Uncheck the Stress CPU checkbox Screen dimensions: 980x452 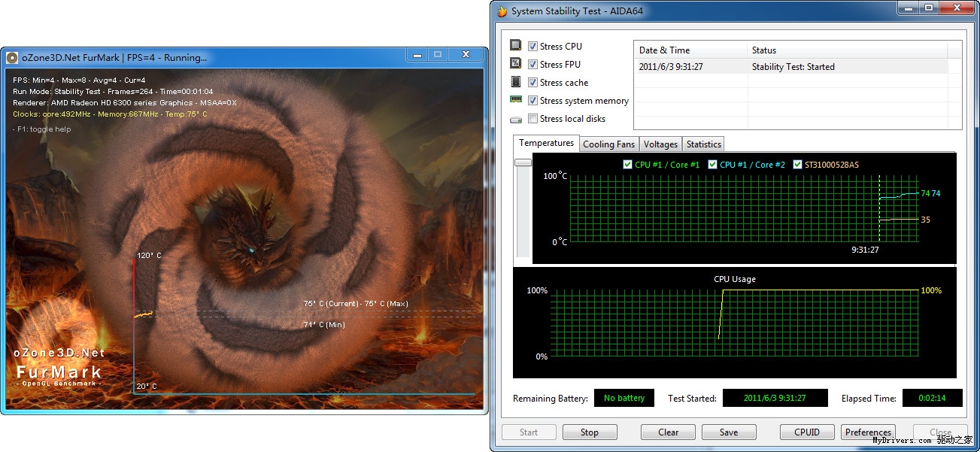(x=533, y=47)
